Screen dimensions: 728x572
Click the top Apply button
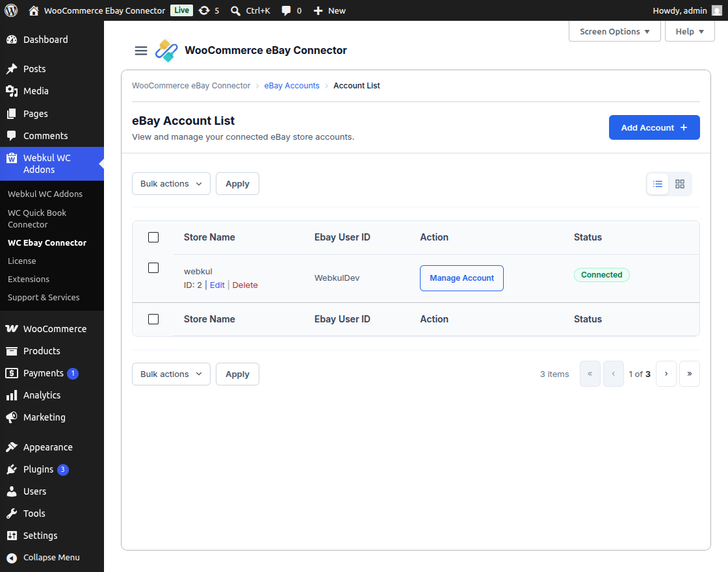tap(237, 184)
